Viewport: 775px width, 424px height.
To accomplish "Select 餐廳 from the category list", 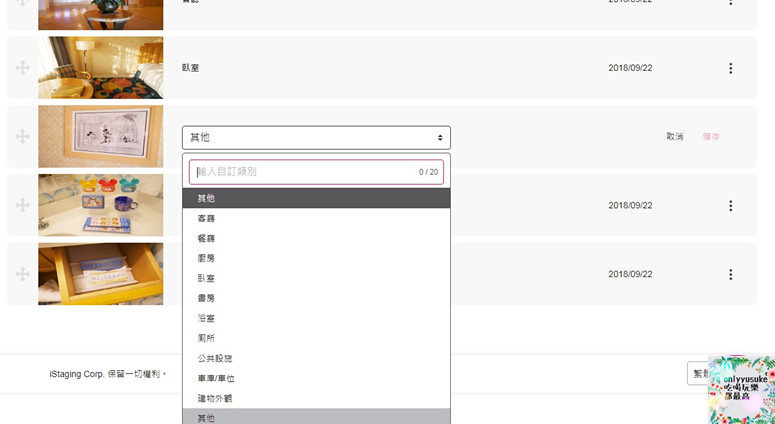I will (x=316, y=238).
